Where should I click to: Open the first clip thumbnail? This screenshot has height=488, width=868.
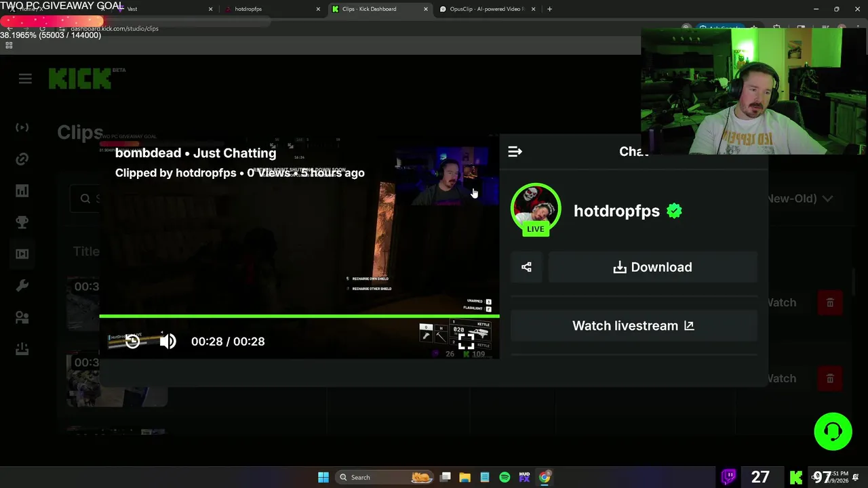[x=83, y=303]
